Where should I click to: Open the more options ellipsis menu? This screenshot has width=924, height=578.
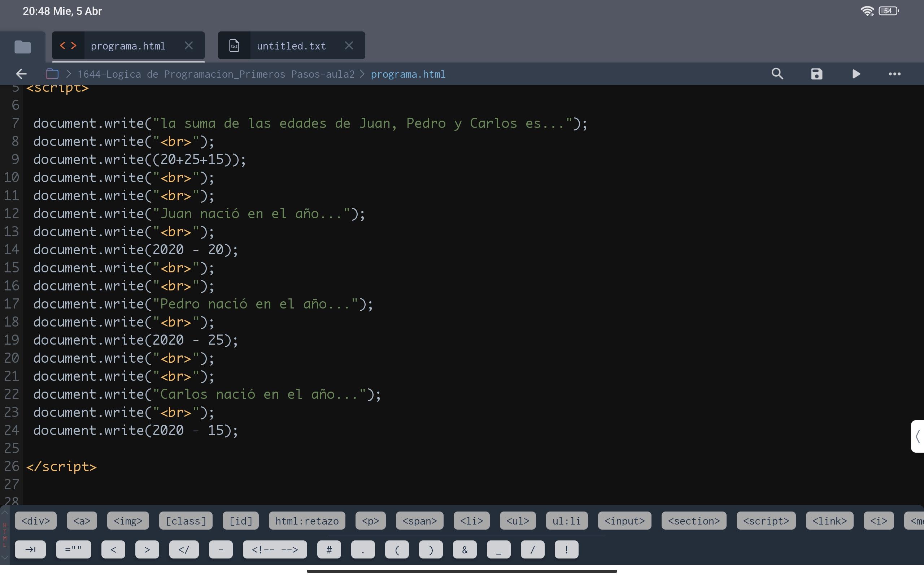click(895, 74)
